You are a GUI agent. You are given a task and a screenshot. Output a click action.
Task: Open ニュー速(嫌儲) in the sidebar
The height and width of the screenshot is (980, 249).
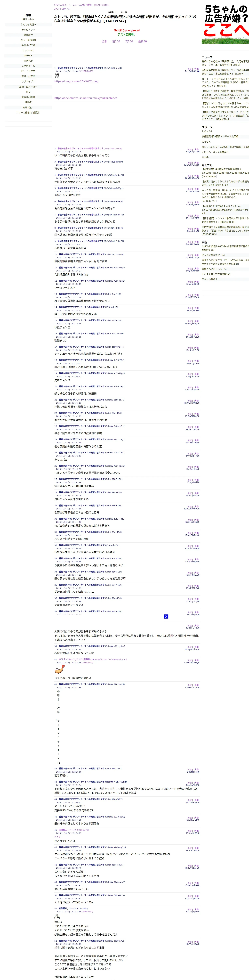click(28, 40)
